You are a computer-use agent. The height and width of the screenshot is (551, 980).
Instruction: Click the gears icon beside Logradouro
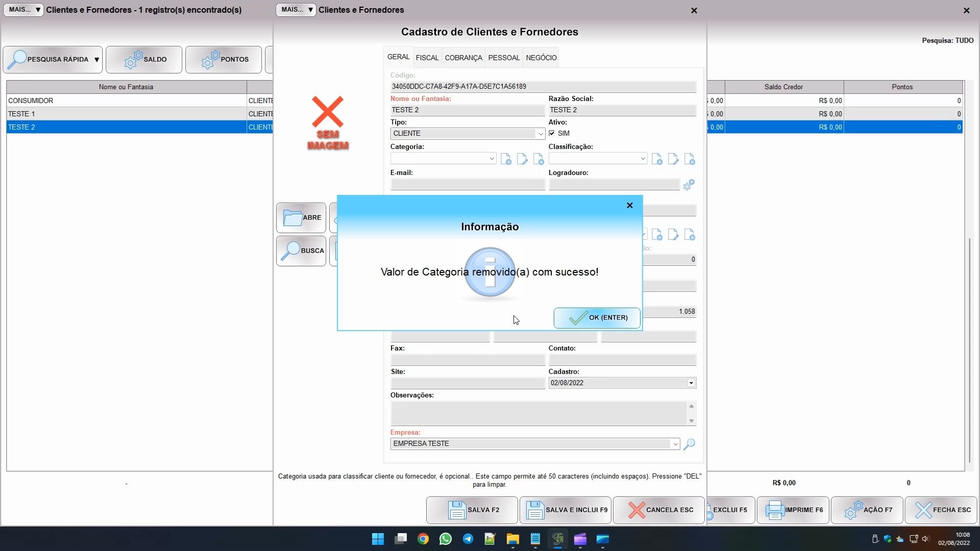(x=689, y=185)
